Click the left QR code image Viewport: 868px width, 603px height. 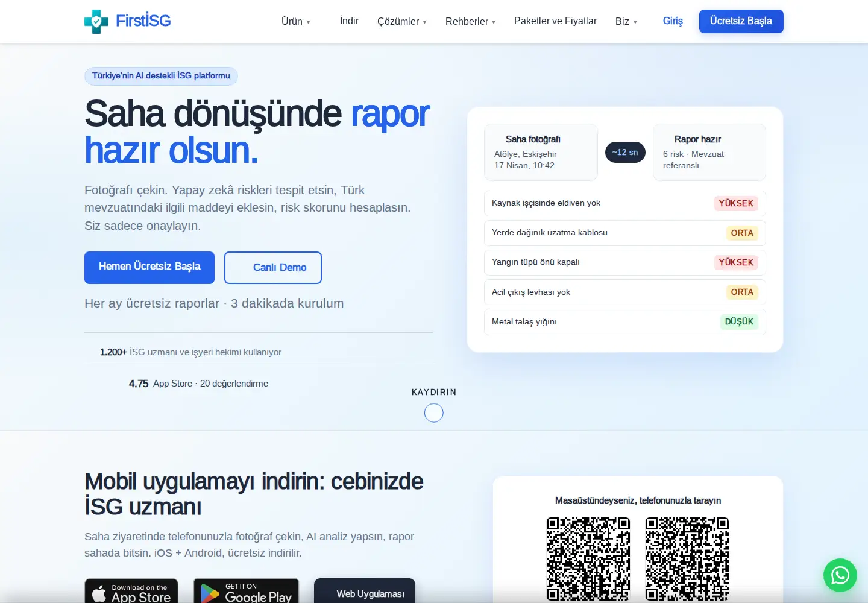(x=588, y=558)
